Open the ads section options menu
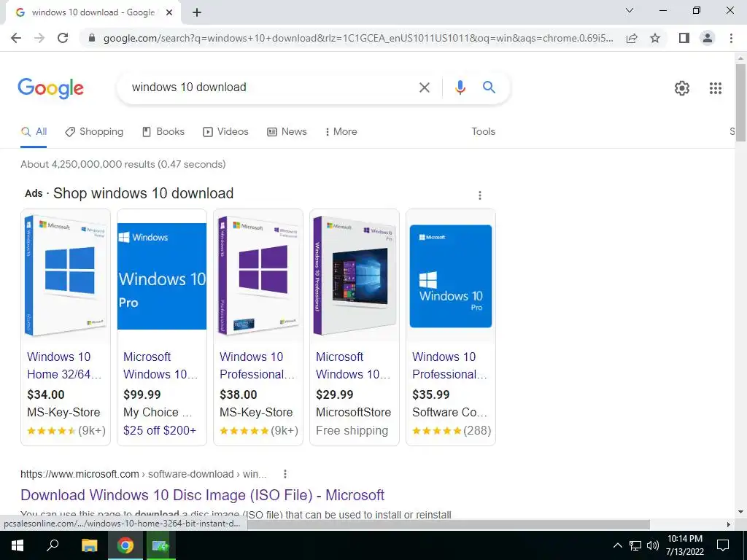The width and height of the screenshot is (747, 560). point(480,195)
